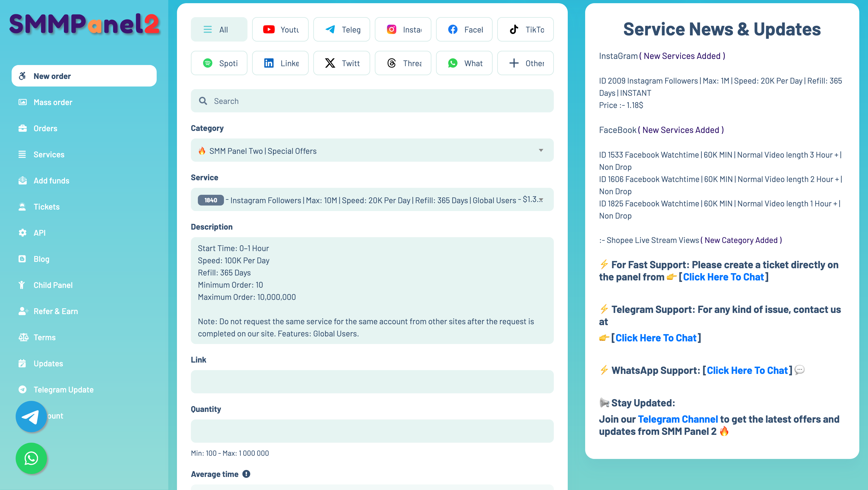Click the Search services field
Image resolution: width=868 pixels, height=490 pixels.
coord(372,101)
